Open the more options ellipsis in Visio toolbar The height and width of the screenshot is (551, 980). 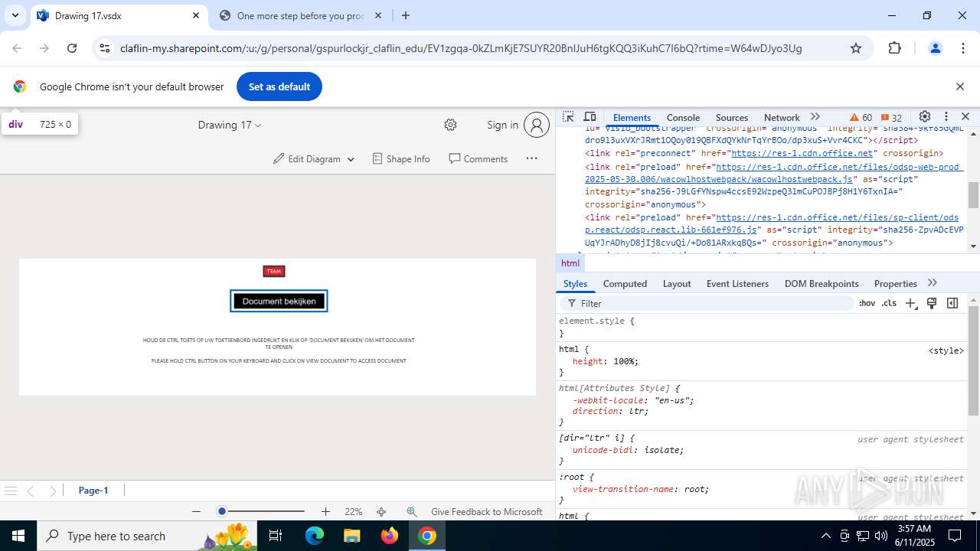click(x=531, y=158)
